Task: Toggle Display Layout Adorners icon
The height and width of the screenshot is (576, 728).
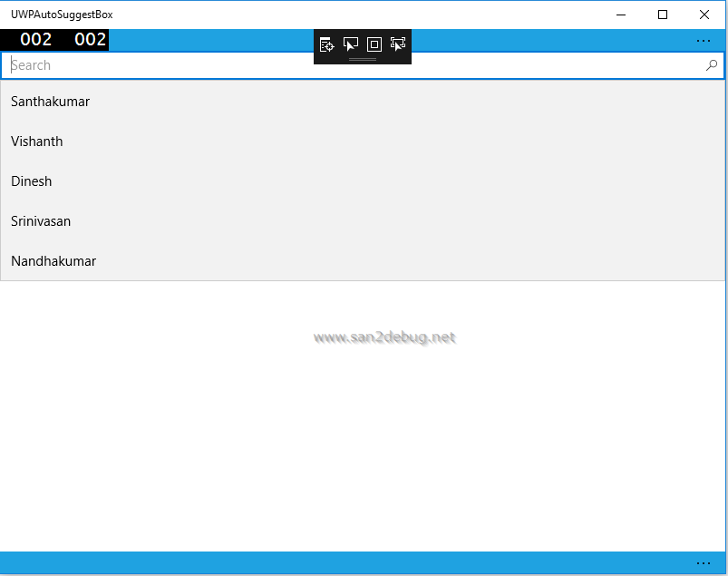Action: click(x=374, y=44)
